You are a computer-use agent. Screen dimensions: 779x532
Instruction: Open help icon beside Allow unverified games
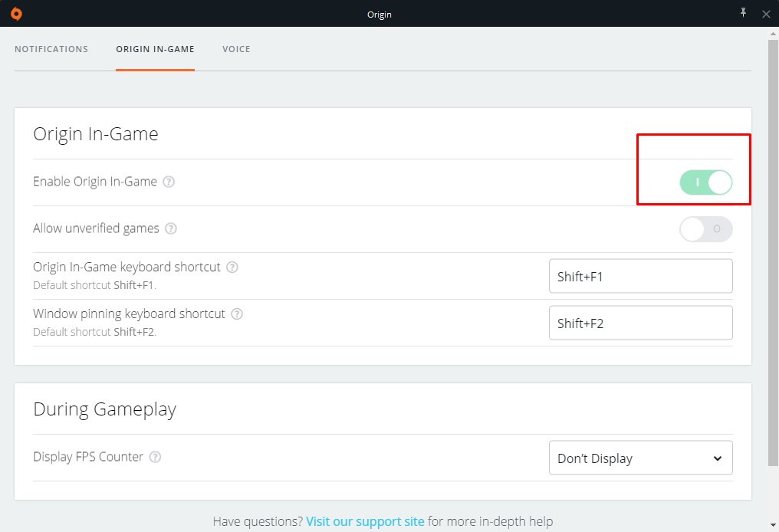pyautogui.click(x=171, y=228)
